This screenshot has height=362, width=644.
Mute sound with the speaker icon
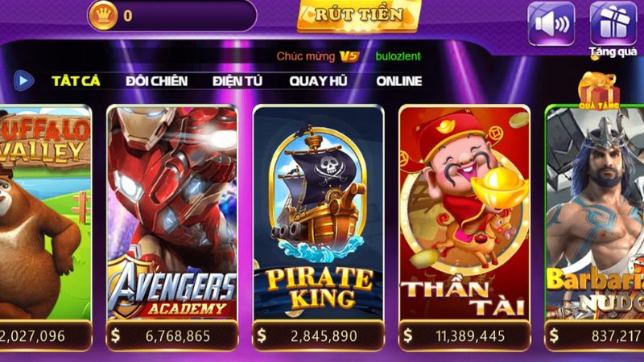click(x=551, y=23)
